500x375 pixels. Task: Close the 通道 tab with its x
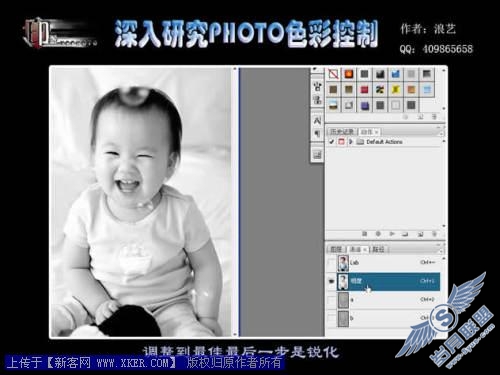(365, 249)
